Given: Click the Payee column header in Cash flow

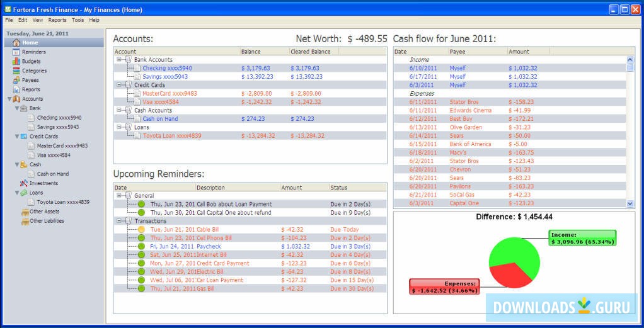Looking at the screenshot, I should [478, 52].
